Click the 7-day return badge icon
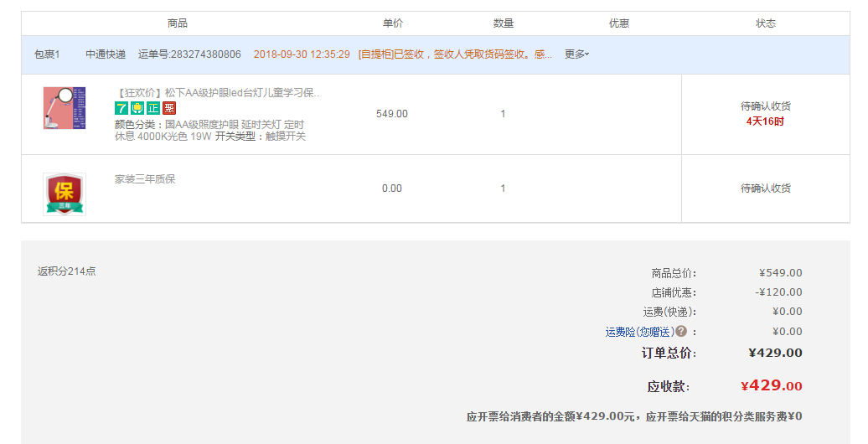Image resolution: width=868 pixels, height=444 pixels. point(121,108)
